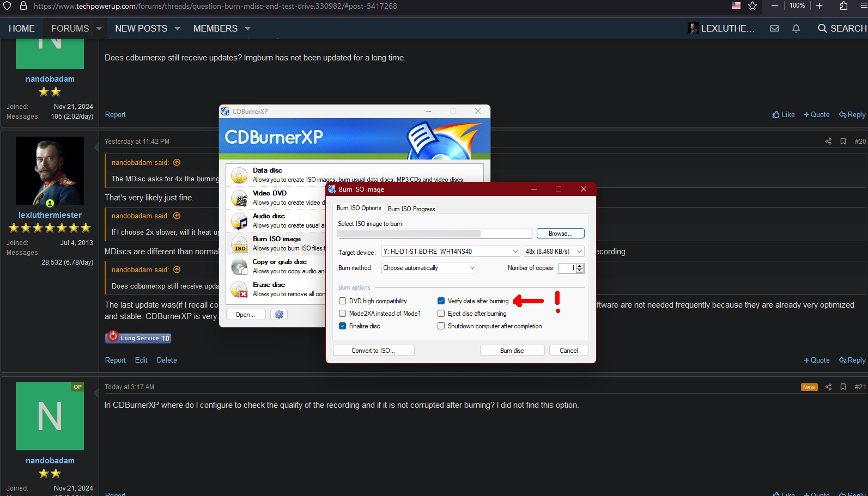Click Edit link under post #20
The height and width of the screenshot is (496, 868).
[x=141, y=360]
